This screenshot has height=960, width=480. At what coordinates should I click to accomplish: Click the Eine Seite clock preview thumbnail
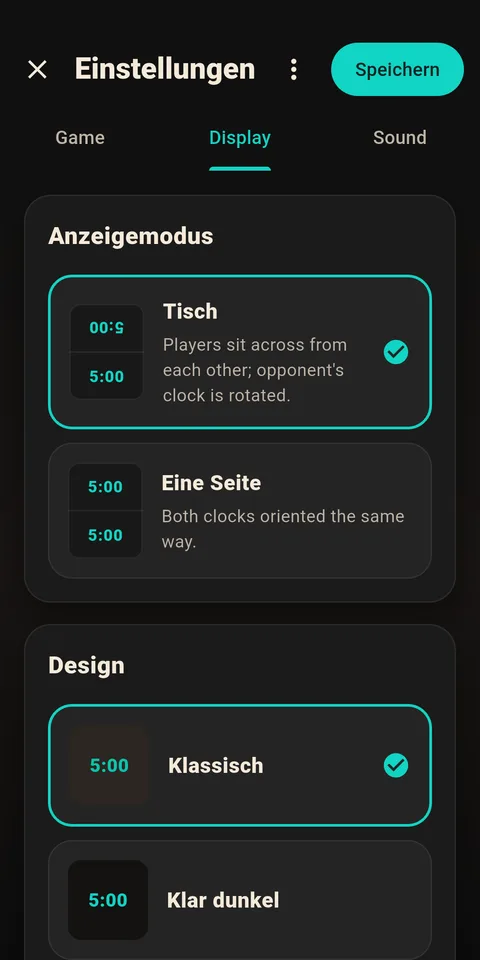click(x=105, y=511)
